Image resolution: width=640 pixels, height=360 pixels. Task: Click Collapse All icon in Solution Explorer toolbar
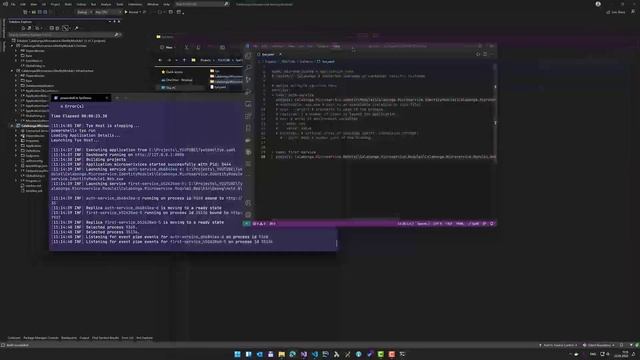click(51, 28)
